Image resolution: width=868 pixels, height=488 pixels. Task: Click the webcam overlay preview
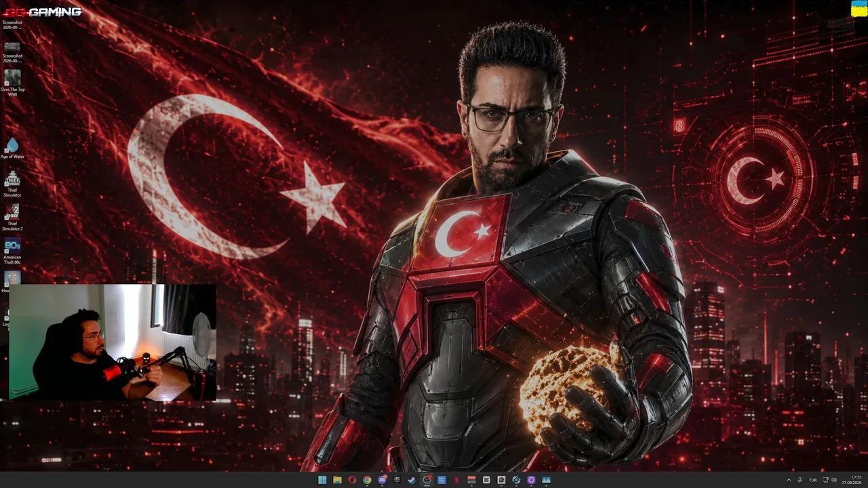coord(113,342)
